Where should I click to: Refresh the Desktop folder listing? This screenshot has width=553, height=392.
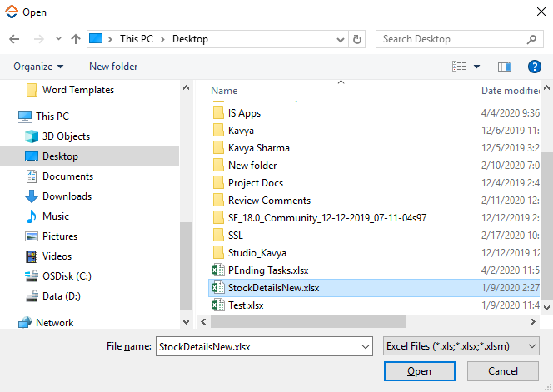click(x=357, y=39)
